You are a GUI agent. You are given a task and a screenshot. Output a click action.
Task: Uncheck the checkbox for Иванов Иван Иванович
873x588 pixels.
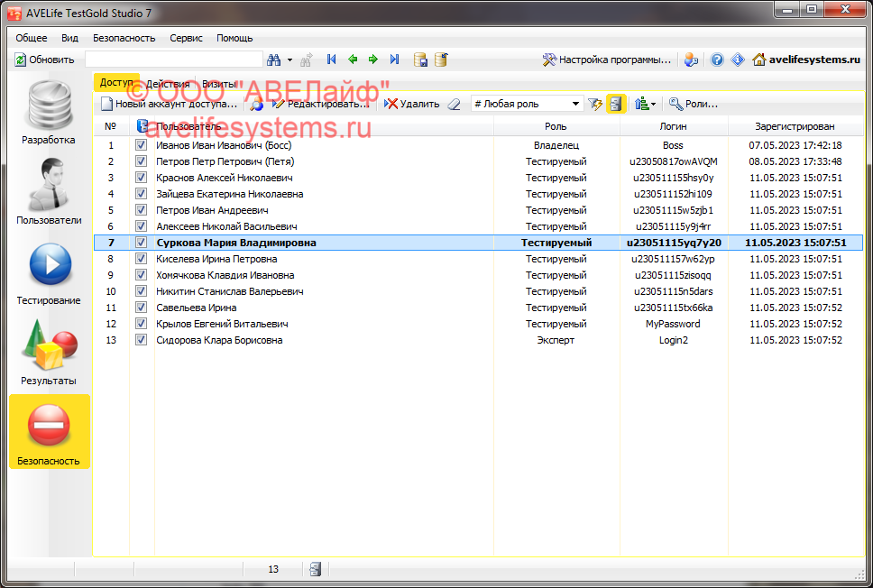coord(141,145)
